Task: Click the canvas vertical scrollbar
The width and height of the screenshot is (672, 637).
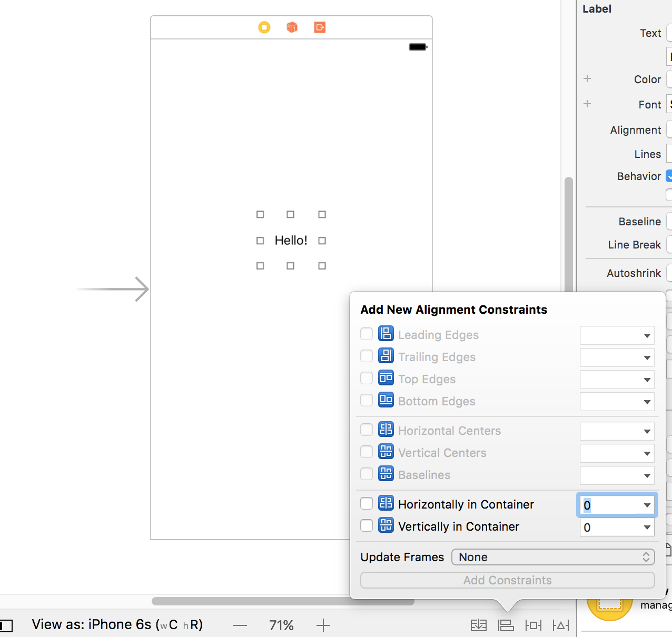Action: coord(569,234)
